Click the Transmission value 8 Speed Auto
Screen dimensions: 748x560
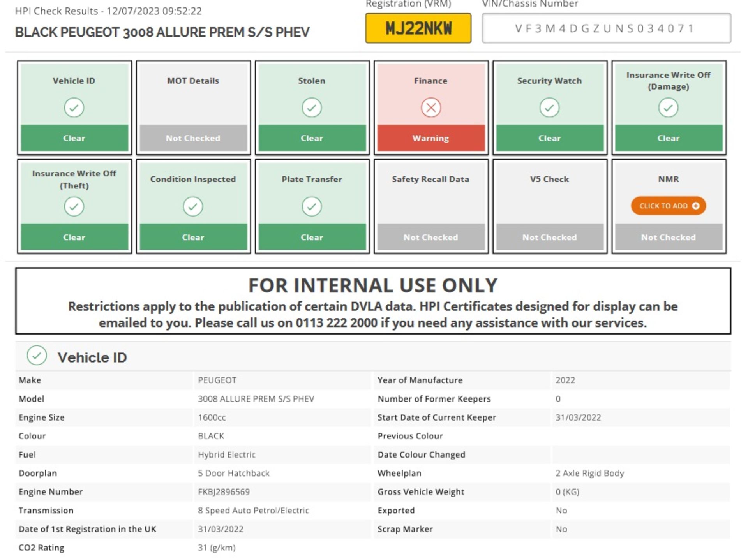(253, 511)
